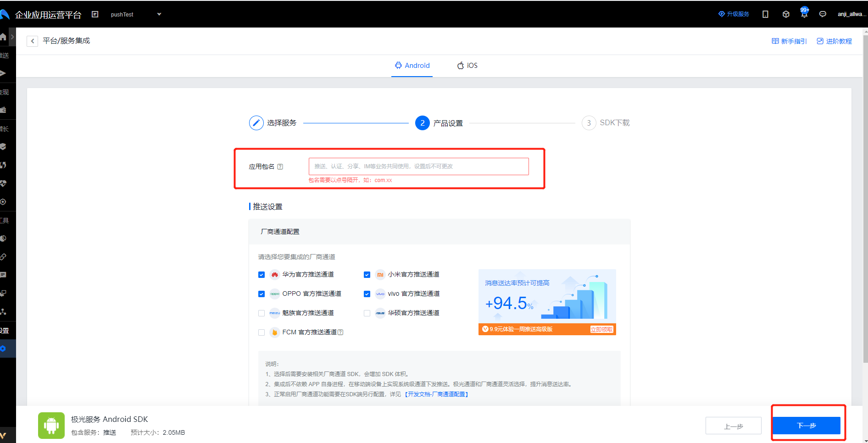Viewport: 868px width, 443px height.
Task: Uncheck the 华为官方推送通道 checkbox
Action: point(262,275)
